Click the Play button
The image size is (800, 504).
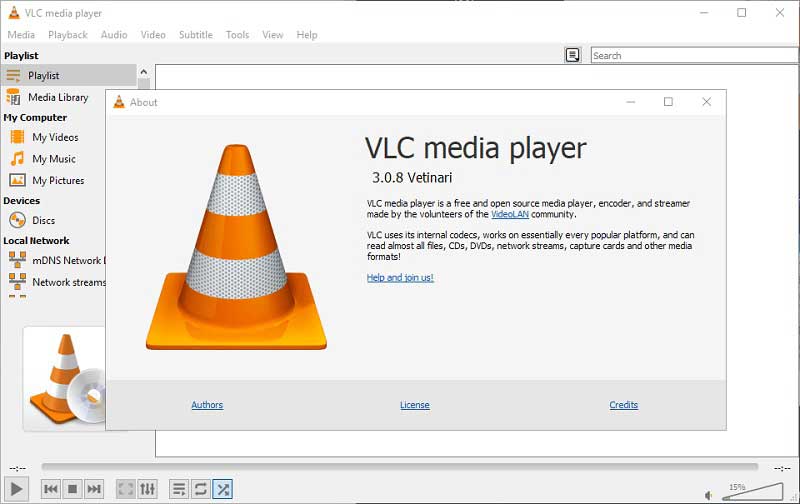pos(16,489)
